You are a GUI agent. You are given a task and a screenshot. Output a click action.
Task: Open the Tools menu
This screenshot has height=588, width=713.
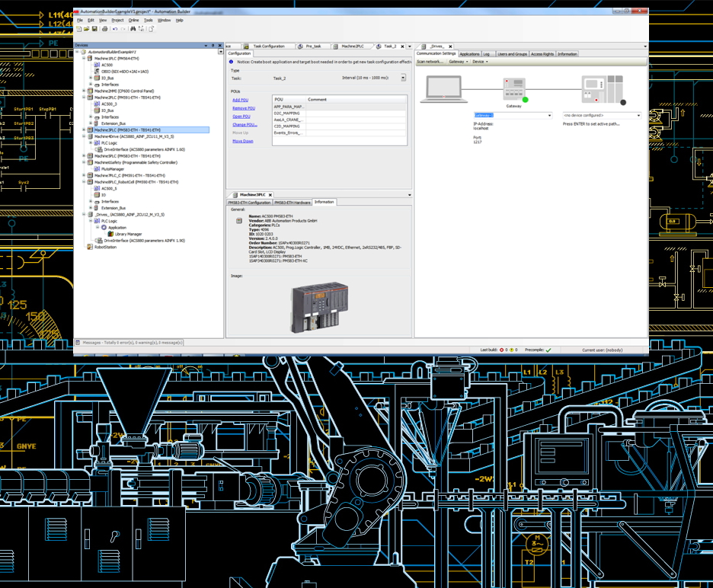149,21
